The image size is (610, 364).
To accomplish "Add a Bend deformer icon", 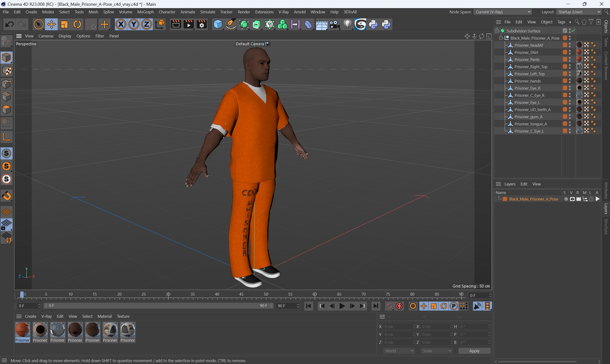I will click(308, 24).
